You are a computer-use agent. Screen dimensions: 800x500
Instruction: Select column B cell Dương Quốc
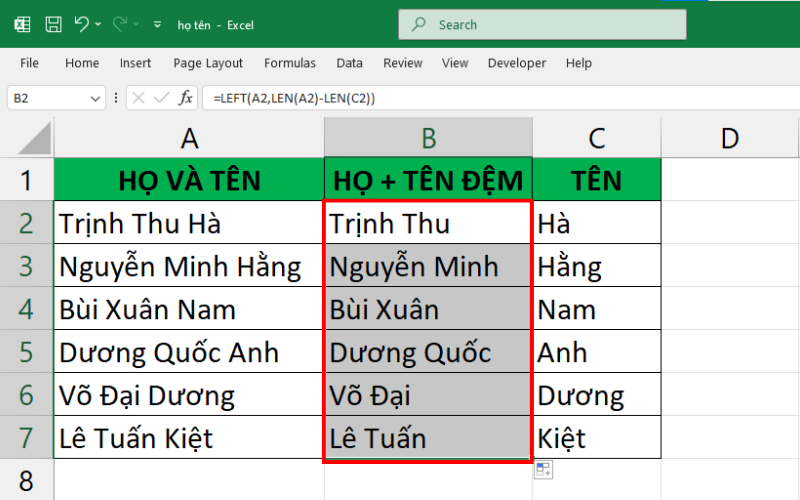(x=429, y=352)
